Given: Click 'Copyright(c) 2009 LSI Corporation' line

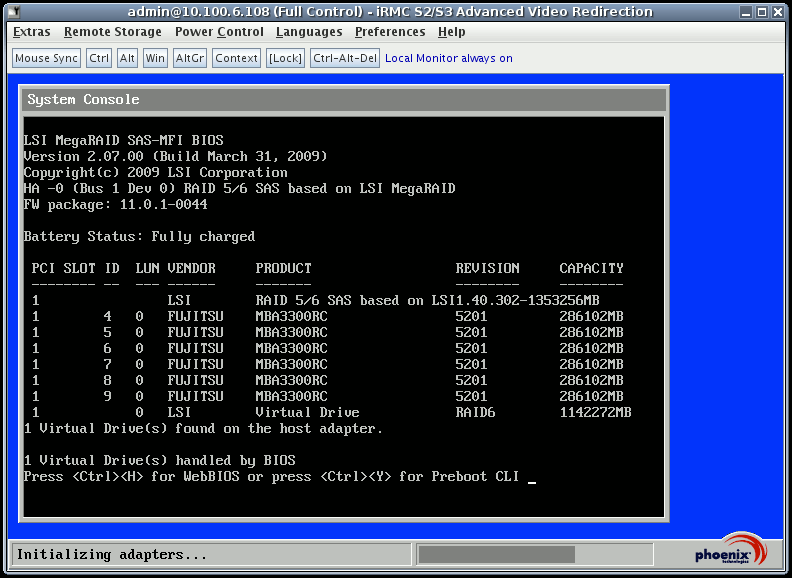Looking at the screenshot, I should pyautogui.click(x=156, y=172).
